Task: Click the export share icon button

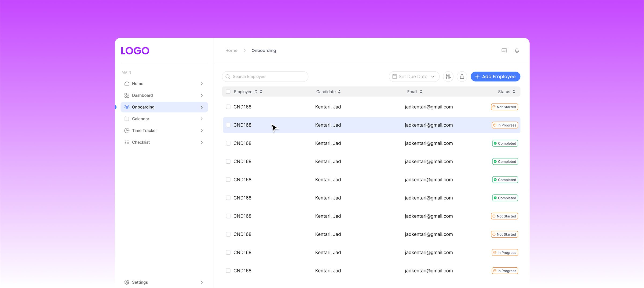Action: coord(462,77)
